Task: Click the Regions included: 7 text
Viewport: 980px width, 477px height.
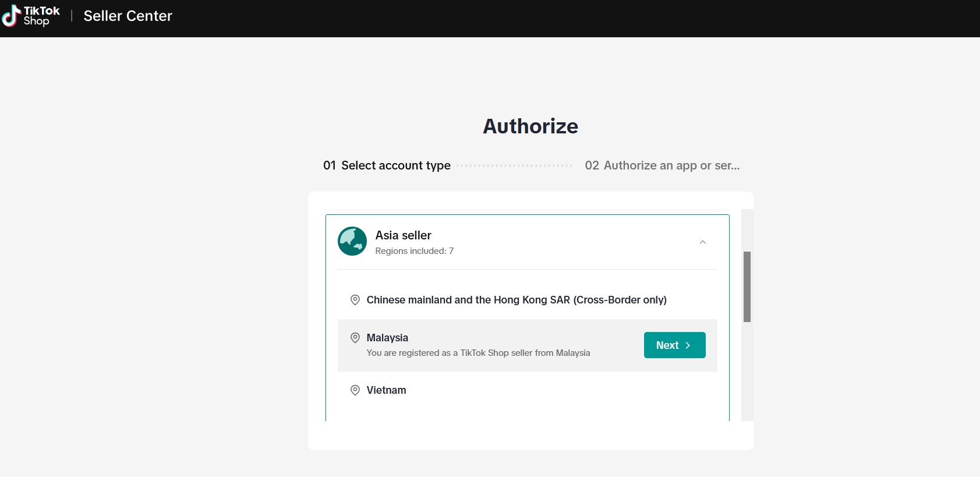Action: pos(414,251)
